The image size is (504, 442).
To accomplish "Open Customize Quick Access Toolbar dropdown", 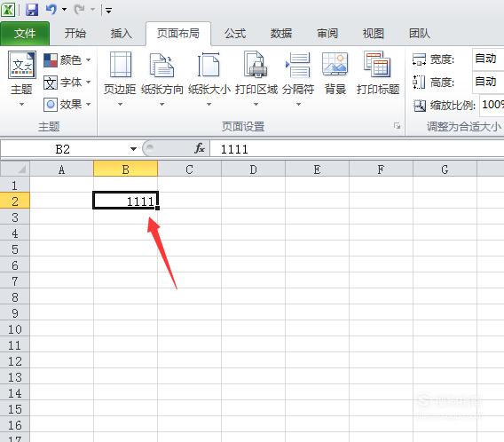I will pyautogui.click(x=108, y=11).
